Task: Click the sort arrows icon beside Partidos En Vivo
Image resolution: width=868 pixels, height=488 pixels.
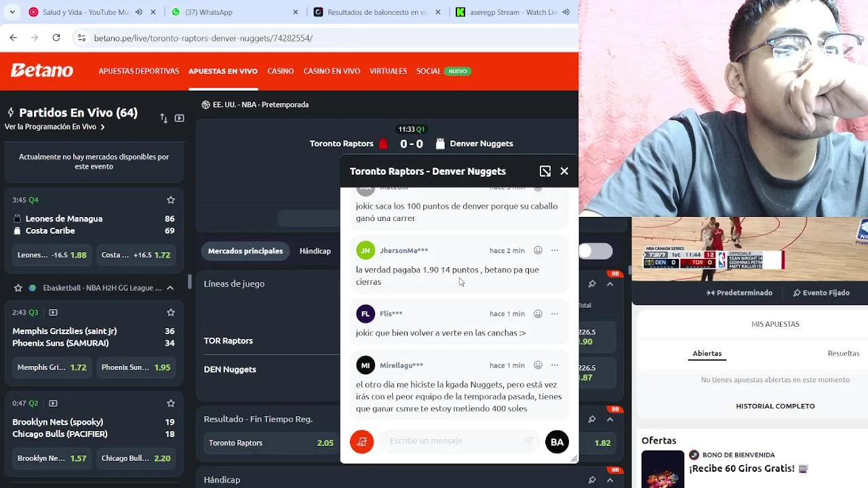Action: coord(163,118)
